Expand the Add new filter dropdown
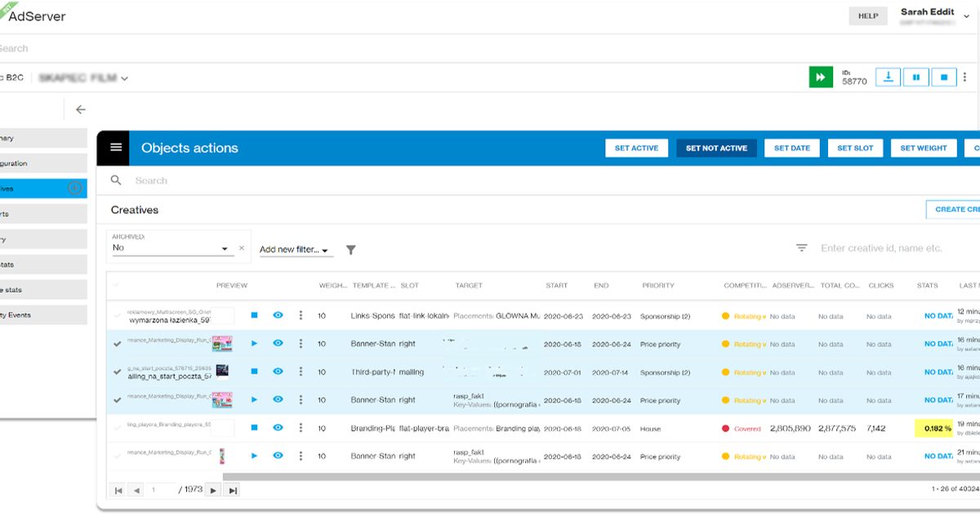980x514 pixels. coord(296,250)
